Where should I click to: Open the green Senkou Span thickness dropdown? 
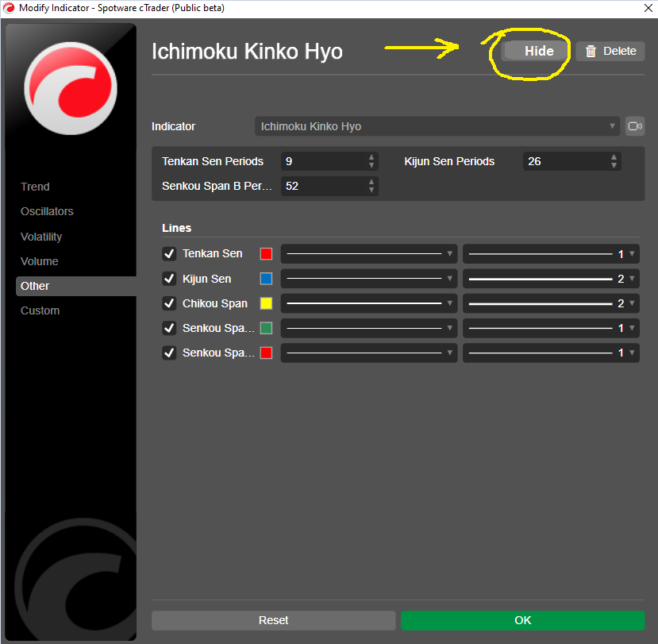551,328
